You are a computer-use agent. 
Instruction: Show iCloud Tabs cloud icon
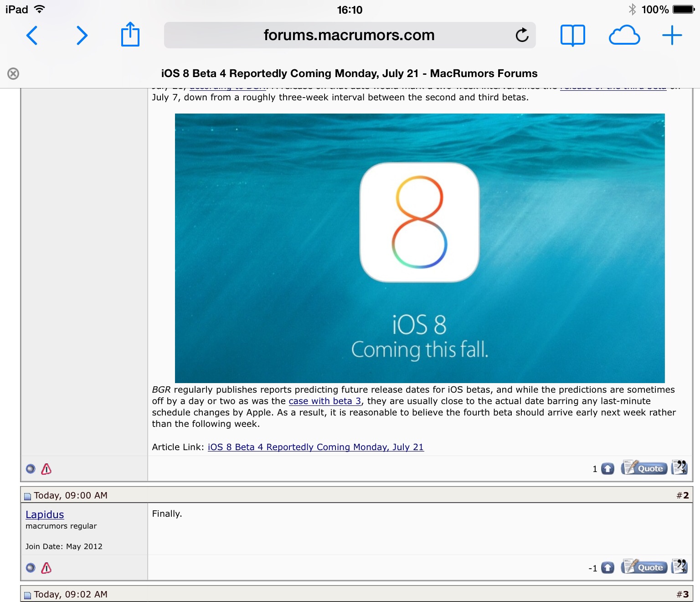[x=624, y=35]
